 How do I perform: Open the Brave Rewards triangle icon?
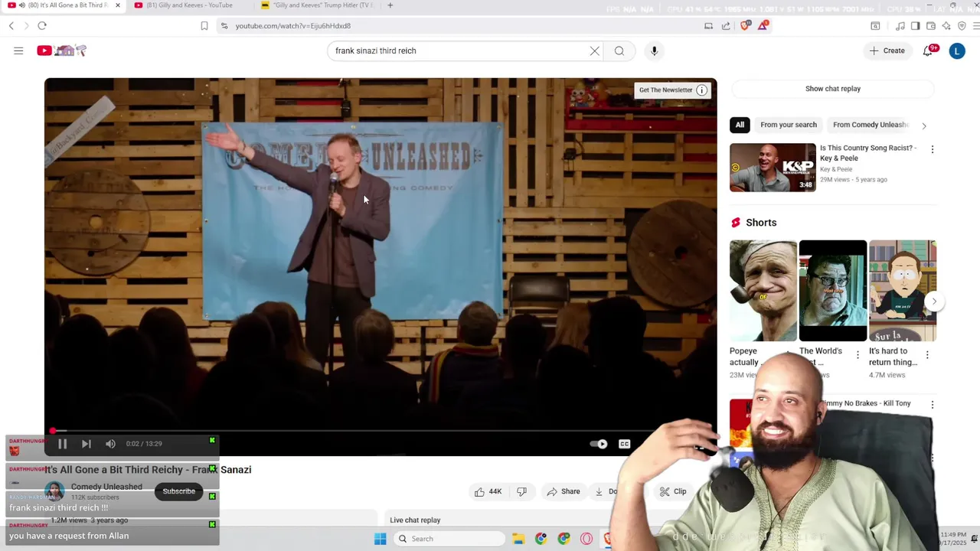point(763,26)
